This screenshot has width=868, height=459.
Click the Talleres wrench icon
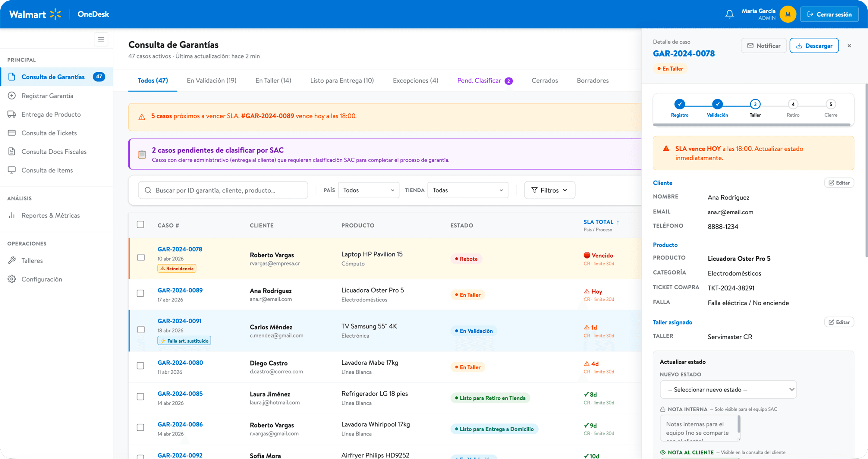12,260
